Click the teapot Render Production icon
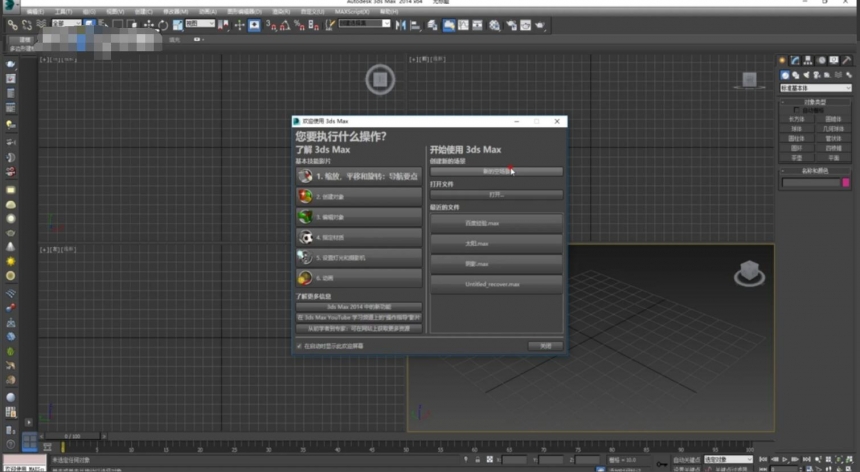 point(540,25)
